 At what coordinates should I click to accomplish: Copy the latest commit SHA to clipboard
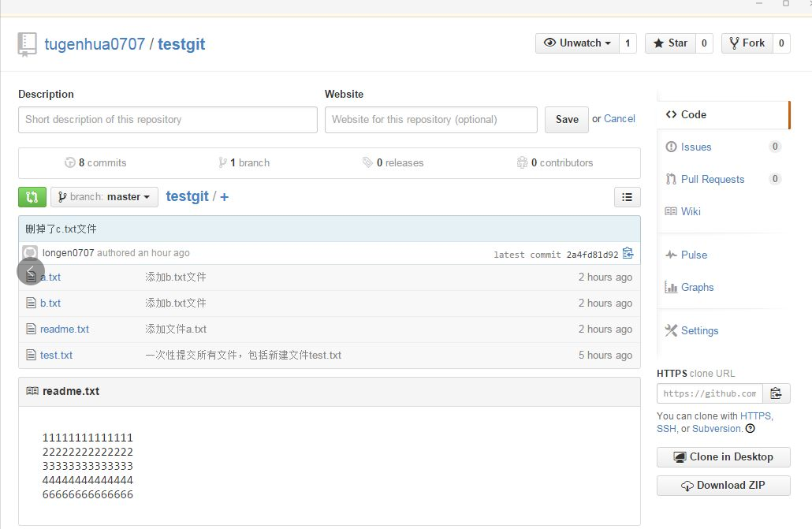pos(628,253)
